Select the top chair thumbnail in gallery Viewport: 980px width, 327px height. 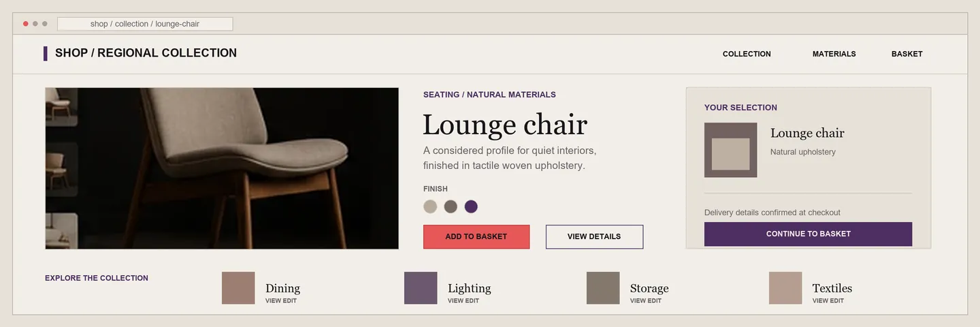(61, 107)
